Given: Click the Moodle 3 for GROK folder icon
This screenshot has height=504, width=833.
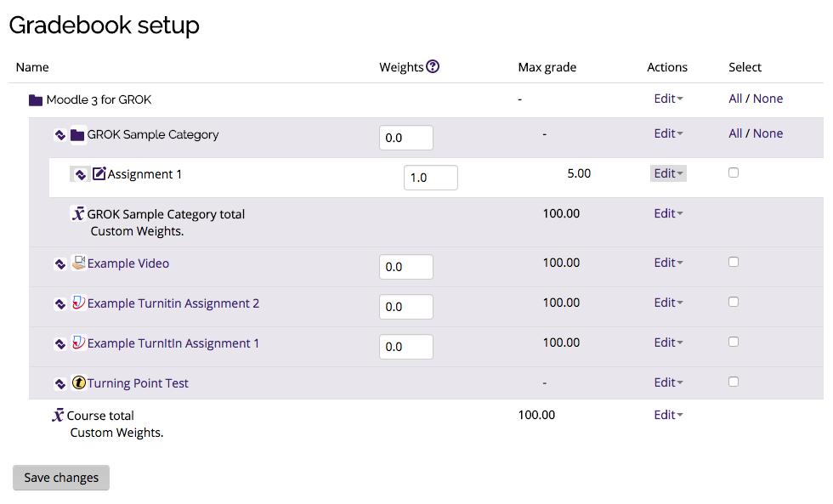Looking at the screenshot, I should [36, 99].
